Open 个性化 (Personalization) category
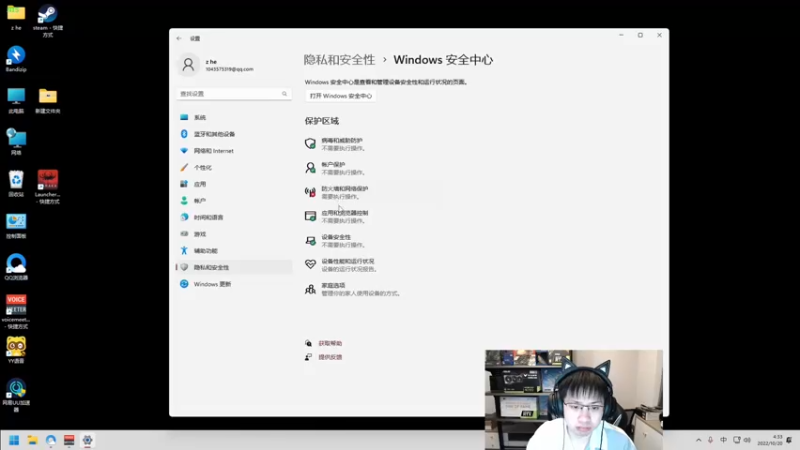 click(234, 167)
